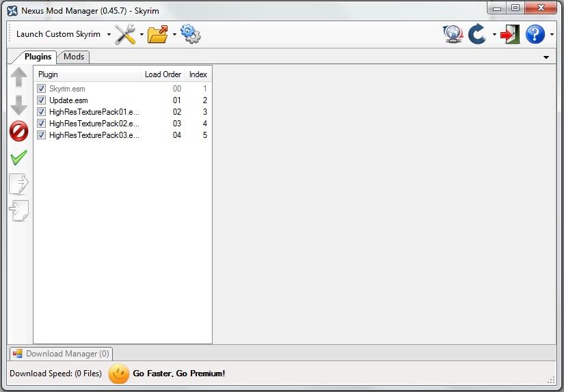Click the Download Manager tab's icon
564x392 pixels.
[18, 354]
